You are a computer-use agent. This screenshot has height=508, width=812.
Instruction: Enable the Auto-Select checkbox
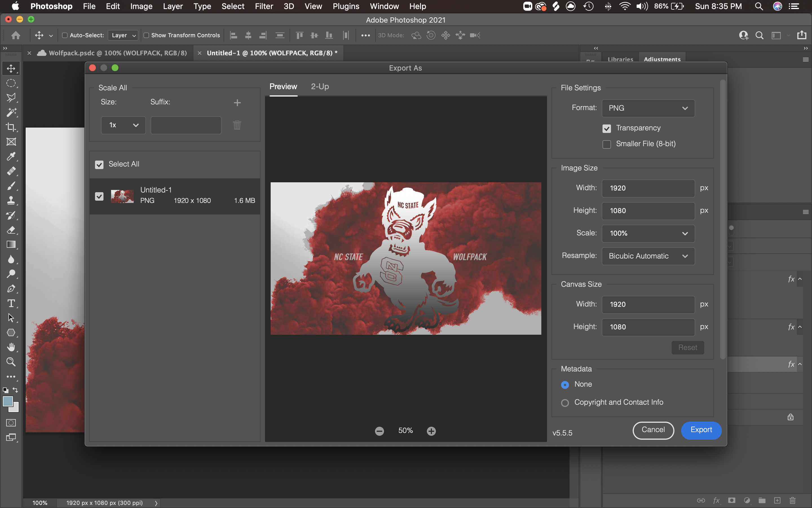(65, 35)
